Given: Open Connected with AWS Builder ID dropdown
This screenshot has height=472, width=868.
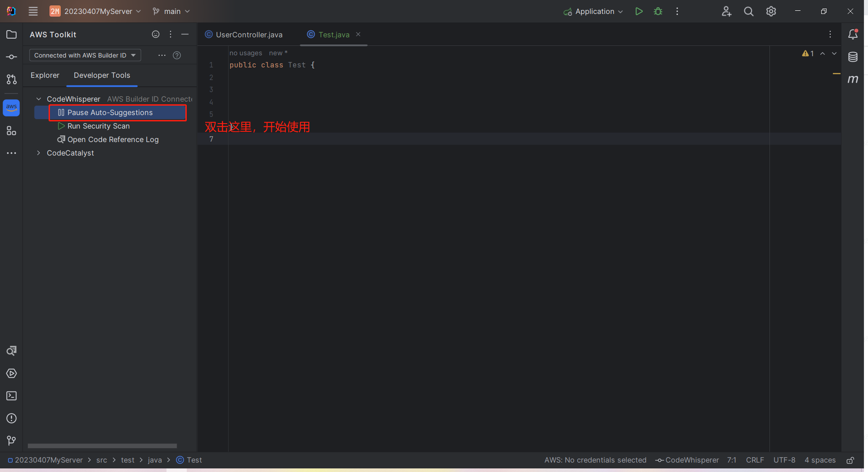Looking at the screenshot, I should click(85, 55).
